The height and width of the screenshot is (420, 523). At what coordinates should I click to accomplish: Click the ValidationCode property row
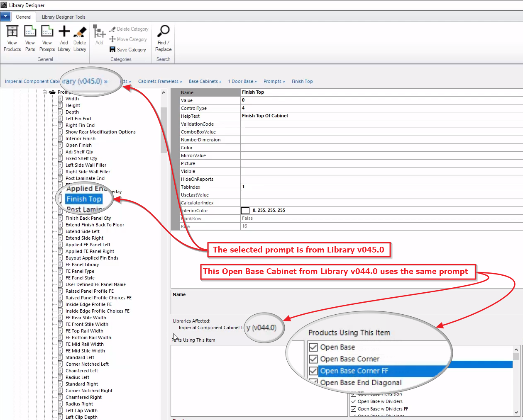pos(351,124)
